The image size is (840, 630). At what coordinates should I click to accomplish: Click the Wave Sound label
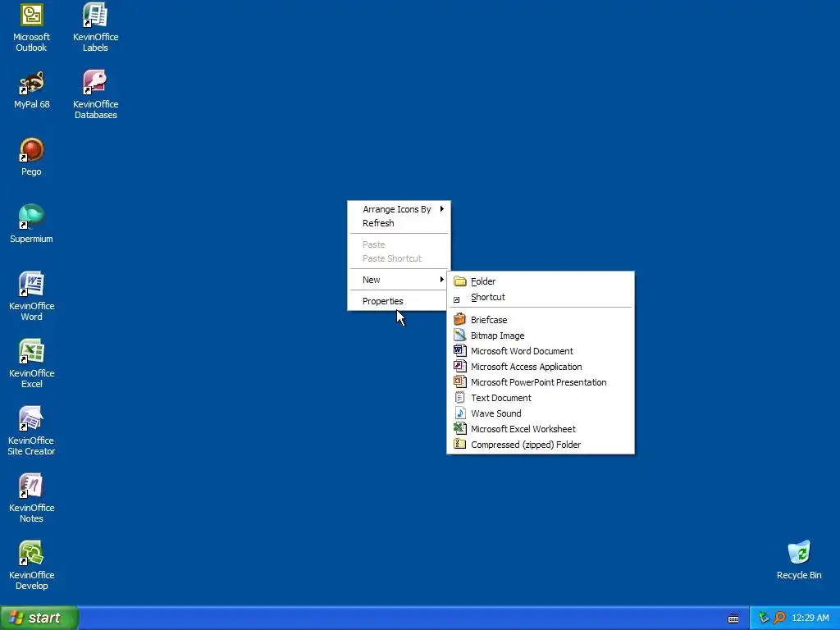(x=495, y=413)
